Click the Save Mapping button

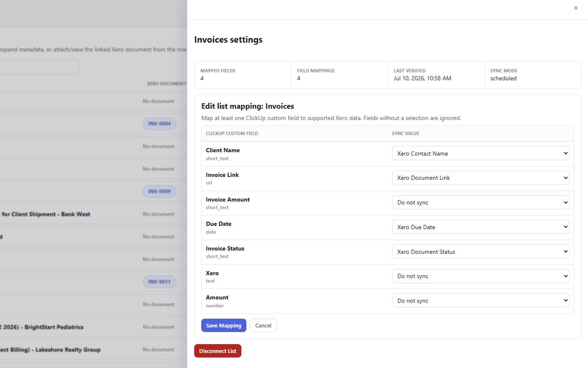(224, 325)
